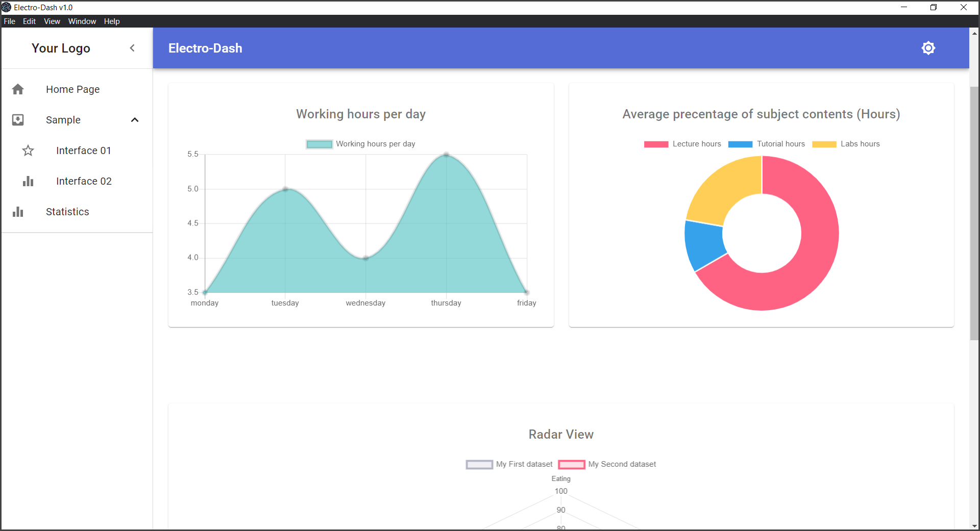This screenshot has height=531, width=980.
Task: Toggle the Labs hours legend swatch
Action: (824, 144)
